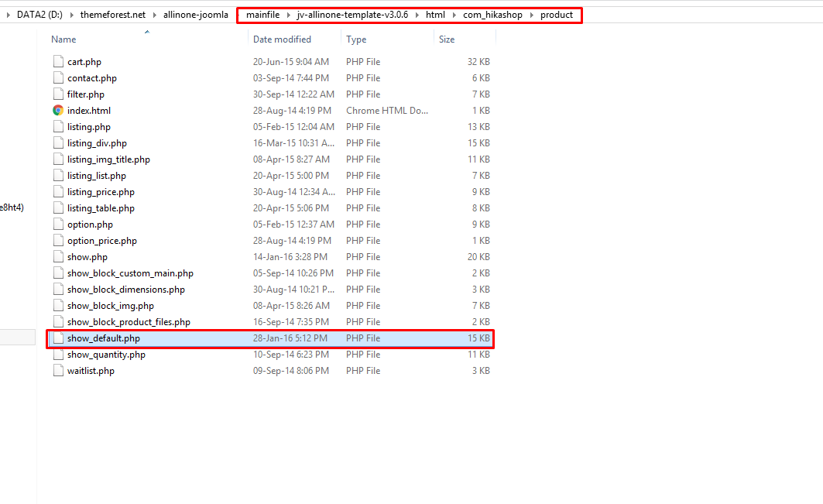This screenshot has width=823, height=504.
Task: Open the DATA2 (D:) breadcrumb
Action: click(39, 15)
